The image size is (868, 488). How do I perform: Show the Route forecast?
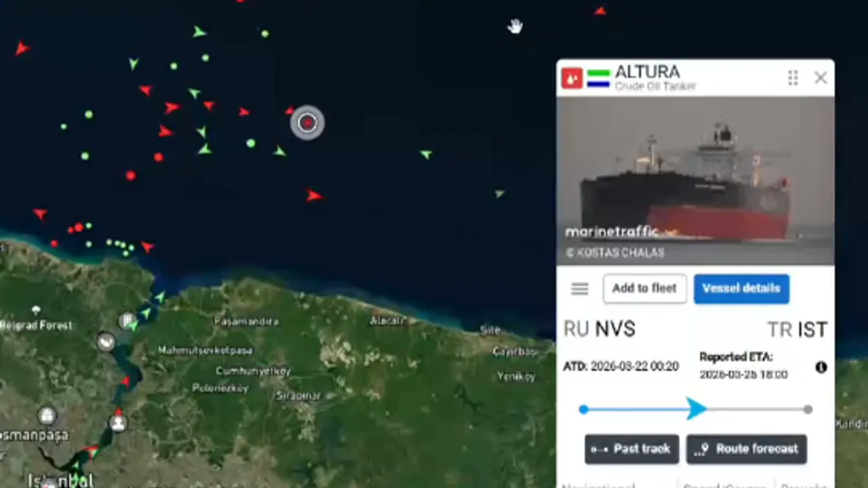point(747,449)
